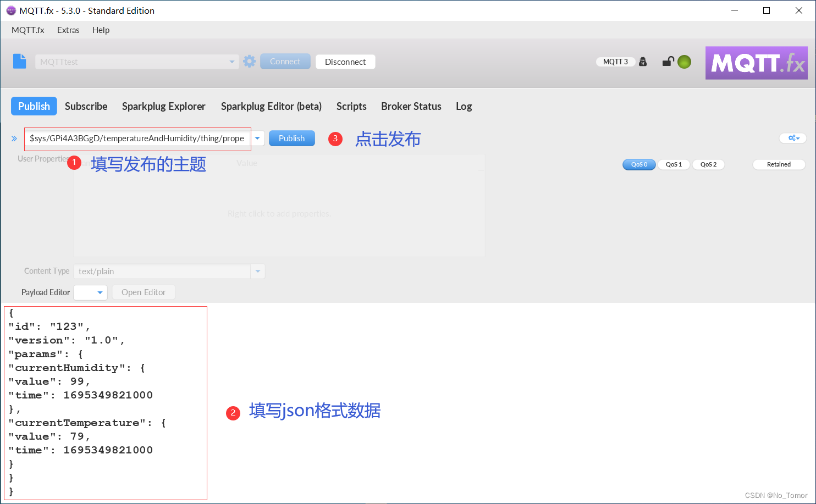Click the green connection status indicator

point(685,62)
